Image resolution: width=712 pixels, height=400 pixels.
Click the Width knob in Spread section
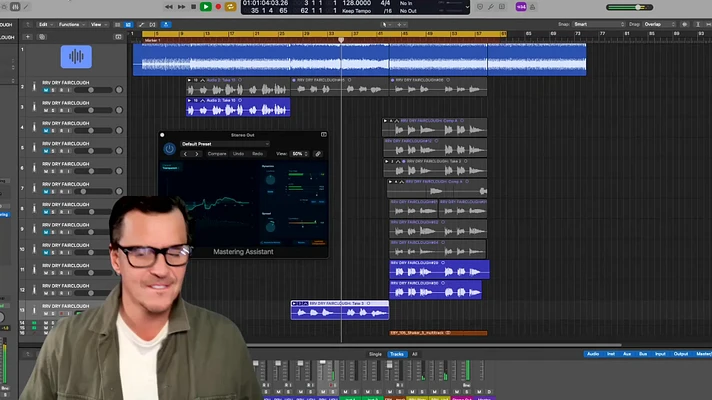coord(270,226)
